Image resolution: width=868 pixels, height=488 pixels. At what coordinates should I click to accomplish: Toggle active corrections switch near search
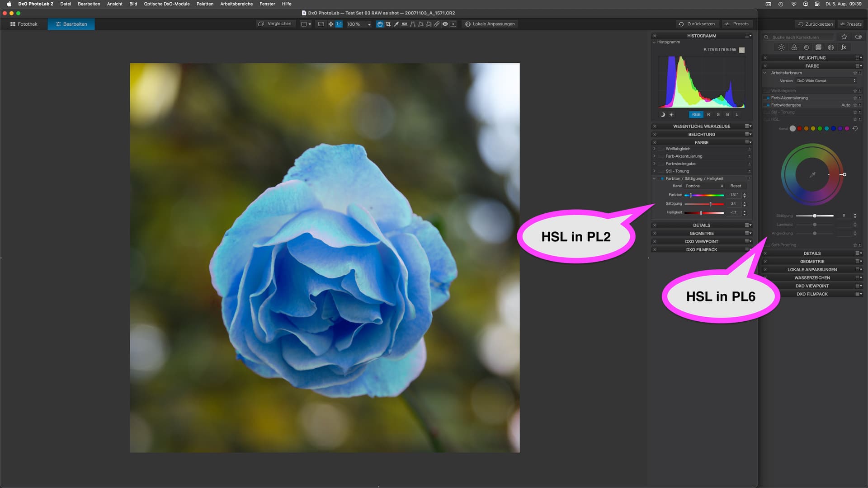(858, 37)
